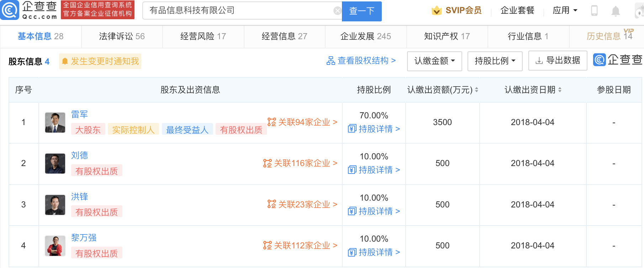This screenshot has width=644, height=268.
Task: Click the bell icon beside 发生变更时通知我
Action: coord(65,61)
